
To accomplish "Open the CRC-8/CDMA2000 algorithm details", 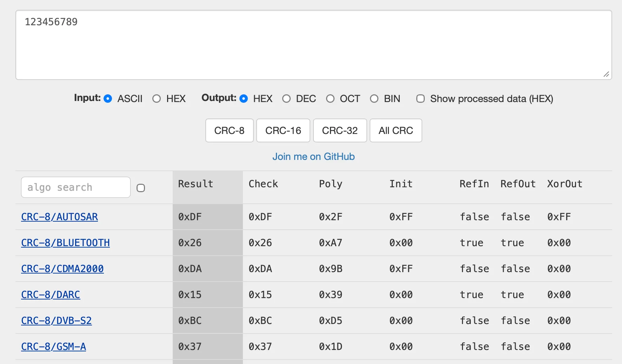I will coord(62,269).
